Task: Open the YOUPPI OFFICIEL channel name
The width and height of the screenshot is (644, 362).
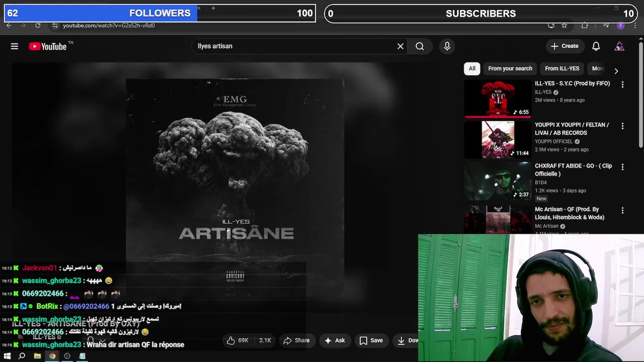Action: pos(554,142)
